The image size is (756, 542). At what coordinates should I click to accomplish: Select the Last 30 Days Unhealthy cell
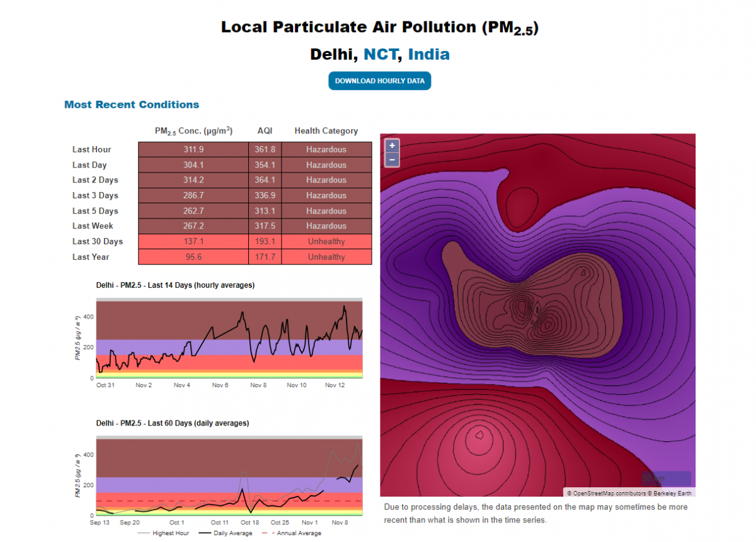326,242
